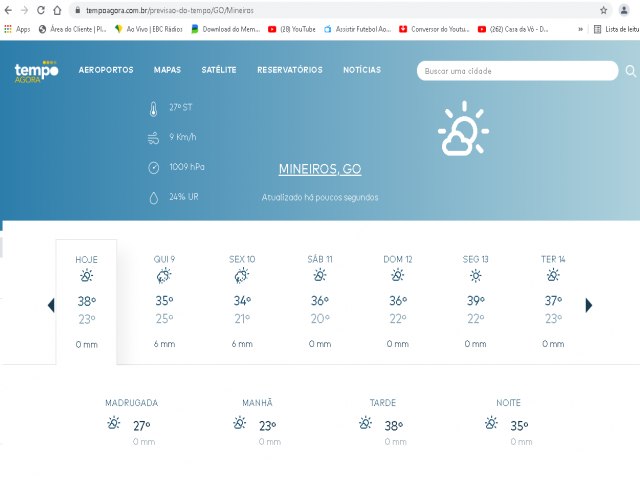Open the Apps bookmarks shortcut
The height and width of the screenshot is (480, 640).
point(17,29)
